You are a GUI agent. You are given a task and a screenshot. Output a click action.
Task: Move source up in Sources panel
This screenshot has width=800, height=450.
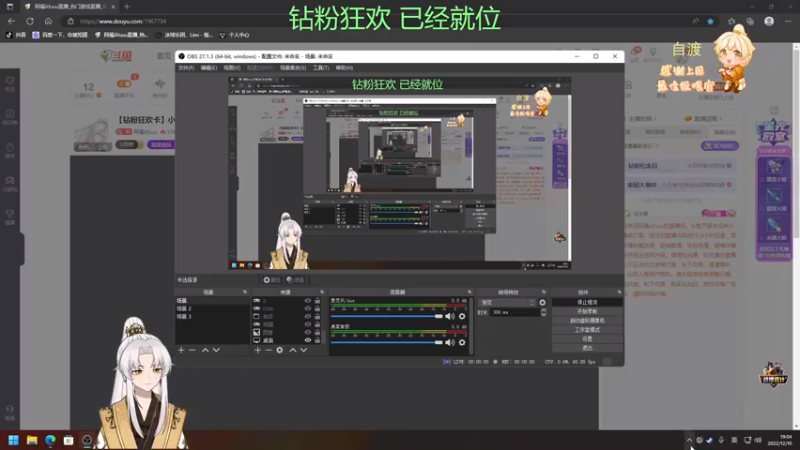(293, 350)
